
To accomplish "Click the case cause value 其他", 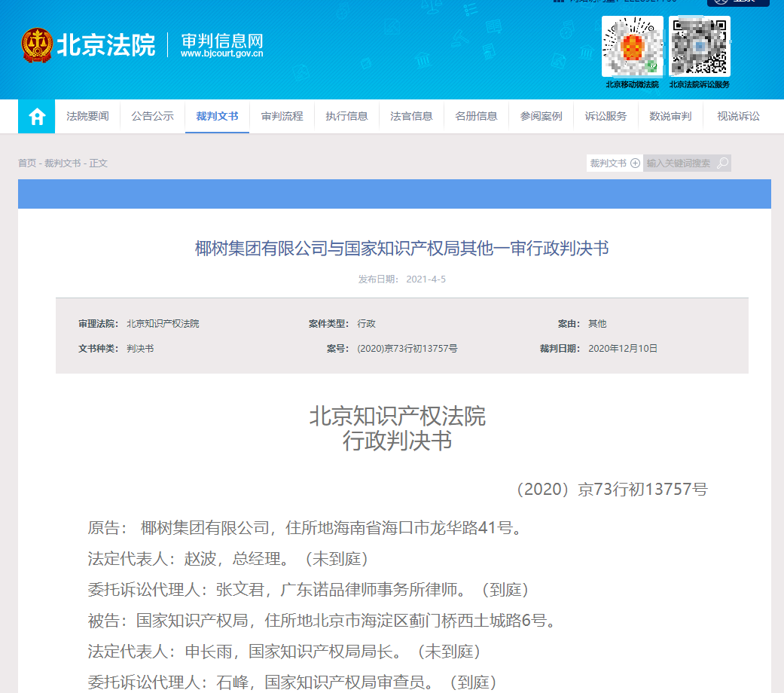I will [x=597, y=323].
